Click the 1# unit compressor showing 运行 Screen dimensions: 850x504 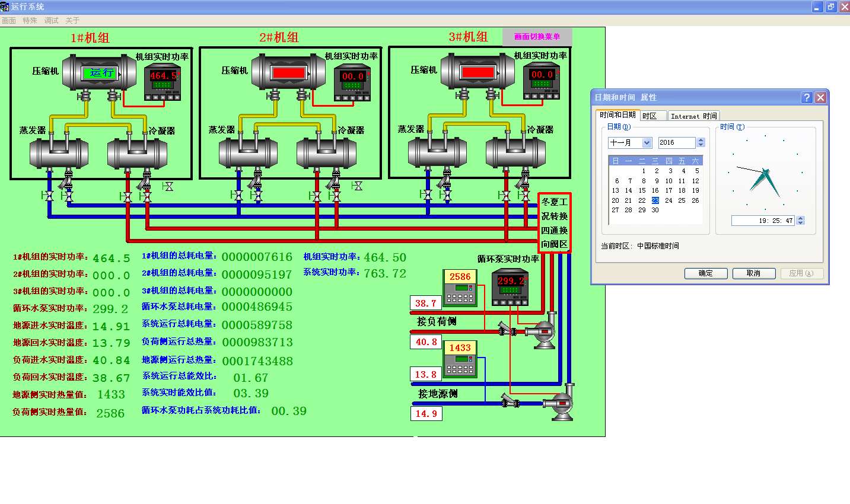pyautogui.click(x=100, y=73)
